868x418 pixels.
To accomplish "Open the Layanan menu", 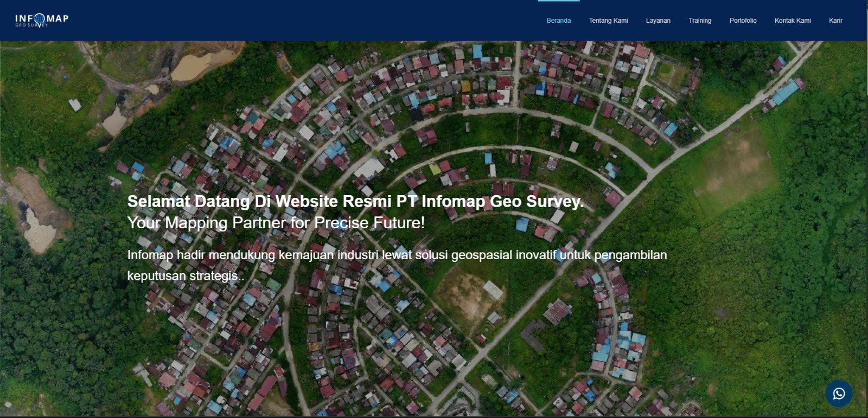I will [658, 21].
